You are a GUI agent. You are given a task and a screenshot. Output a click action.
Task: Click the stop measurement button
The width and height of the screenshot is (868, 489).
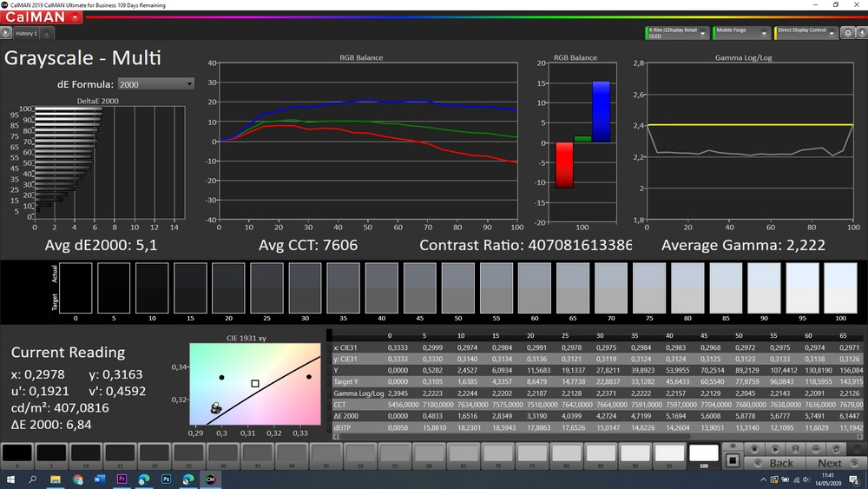coord(753,449)
